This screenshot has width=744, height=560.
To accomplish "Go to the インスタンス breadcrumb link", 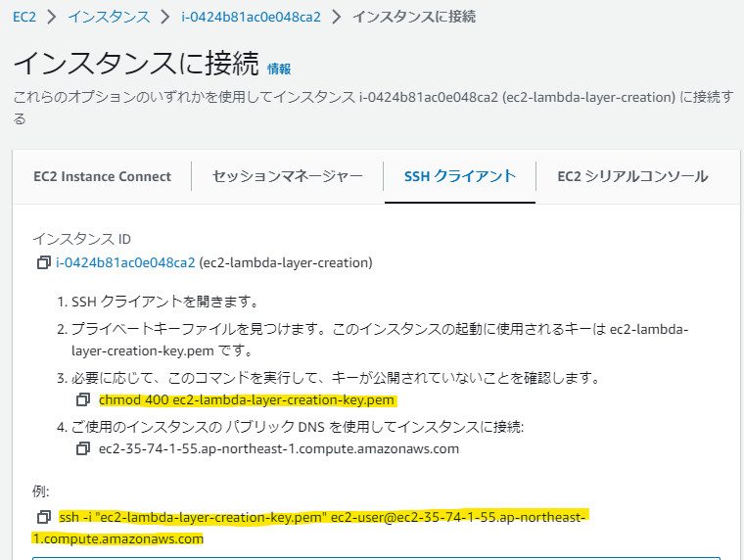I will coord(109,17).
